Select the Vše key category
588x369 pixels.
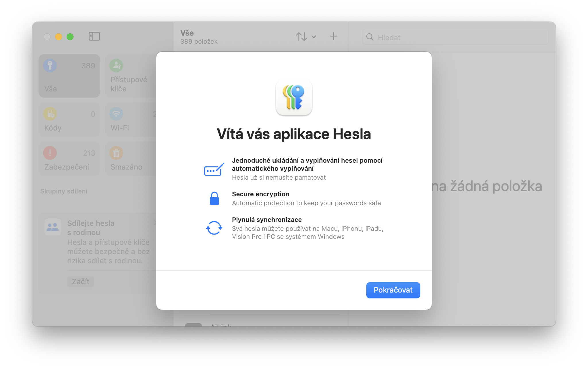click(x=69, y=76)
